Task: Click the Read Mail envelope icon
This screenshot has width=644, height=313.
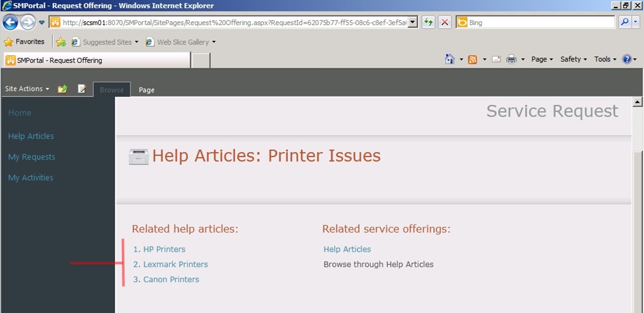Action: (496, 59)
